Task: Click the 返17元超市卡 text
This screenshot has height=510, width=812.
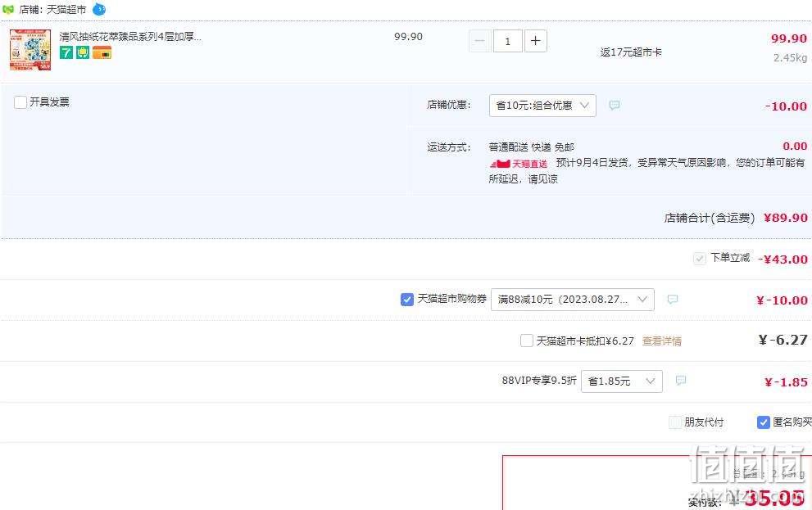Action: (631, 52)
